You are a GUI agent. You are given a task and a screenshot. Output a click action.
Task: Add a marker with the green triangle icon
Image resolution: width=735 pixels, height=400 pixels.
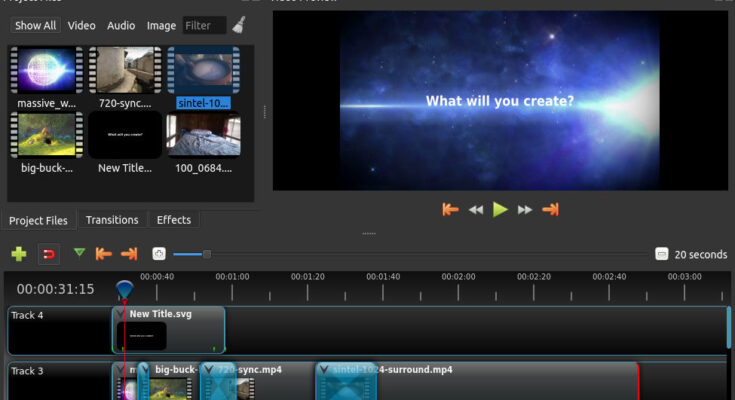79,253
